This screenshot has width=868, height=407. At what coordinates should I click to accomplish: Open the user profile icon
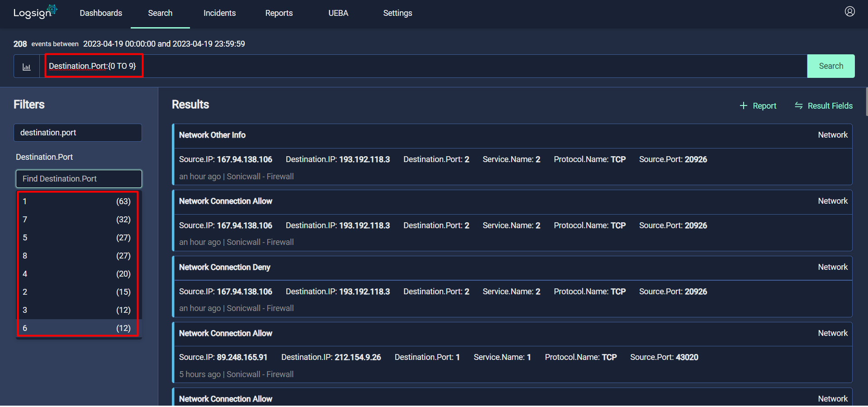[849, 11]
